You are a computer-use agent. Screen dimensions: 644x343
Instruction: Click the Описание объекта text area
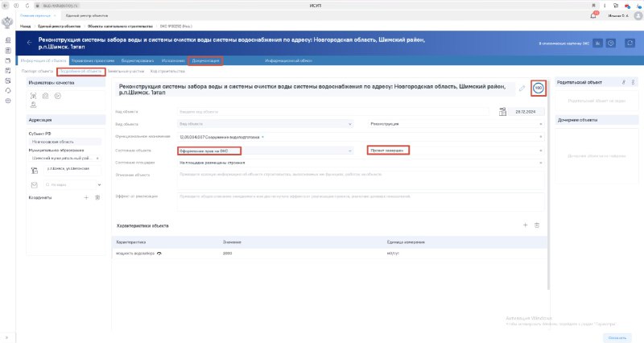click(x=361, y=180)
